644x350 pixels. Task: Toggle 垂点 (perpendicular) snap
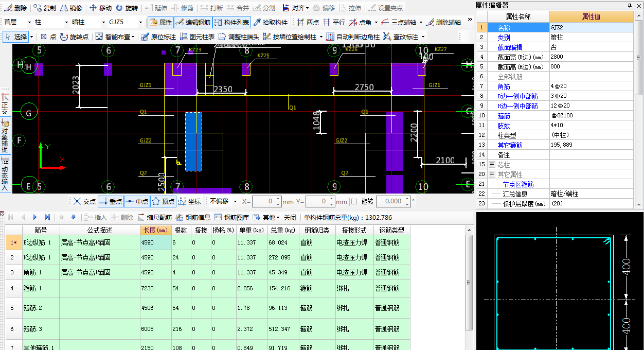pos(110,201)
